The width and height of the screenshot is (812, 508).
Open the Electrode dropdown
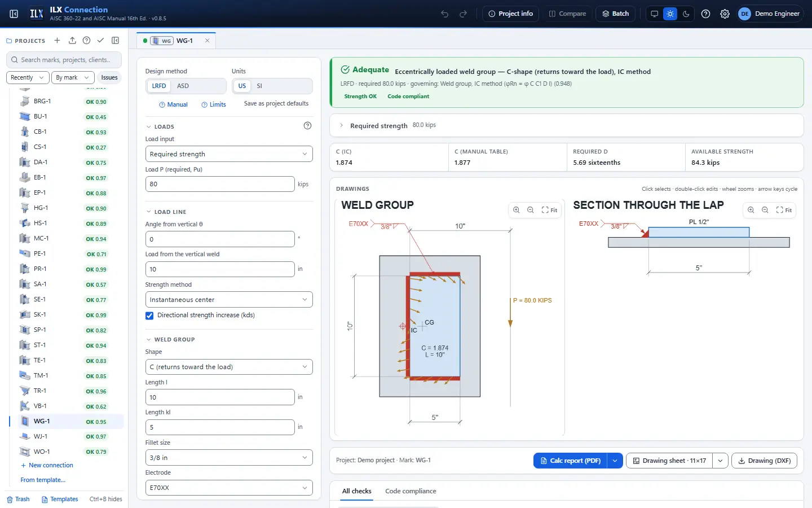(x=229, y=488)
